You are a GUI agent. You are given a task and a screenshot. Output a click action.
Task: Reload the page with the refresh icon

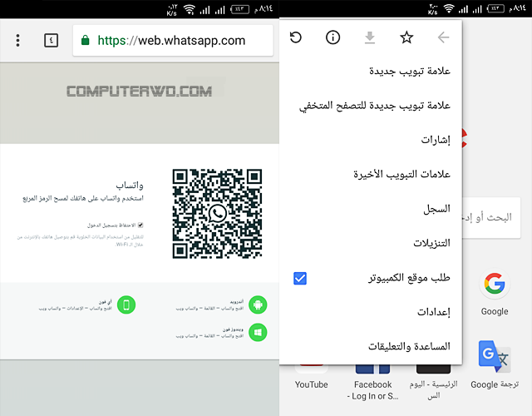(296, 37)
